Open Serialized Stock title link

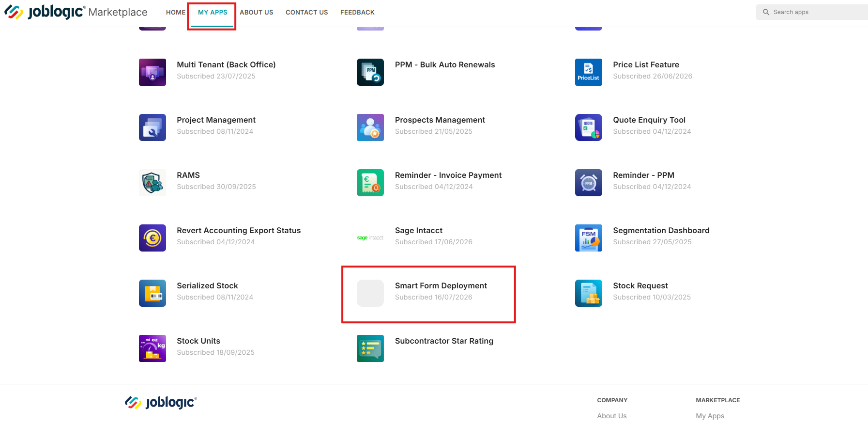(207, 285)
